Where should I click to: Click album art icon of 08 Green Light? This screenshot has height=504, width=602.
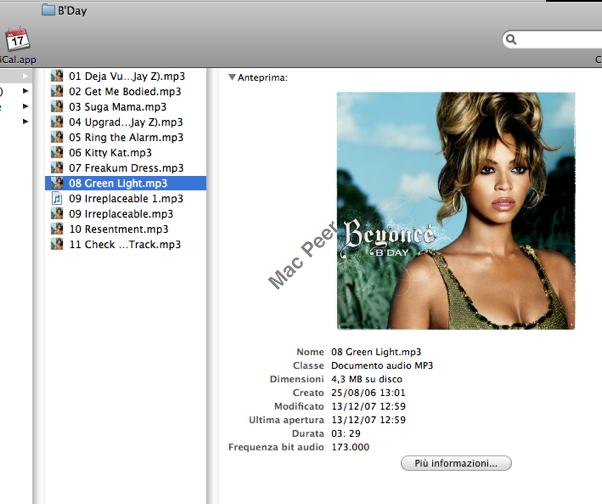[x=57, y=183]
